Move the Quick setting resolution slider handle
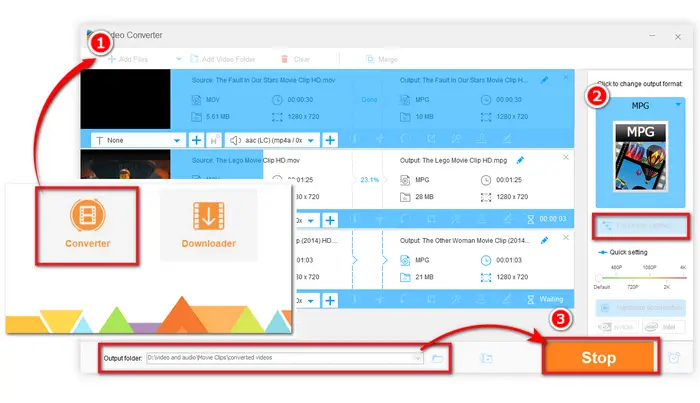This screenshot has height=403, width=700. [x=599, y=277]
